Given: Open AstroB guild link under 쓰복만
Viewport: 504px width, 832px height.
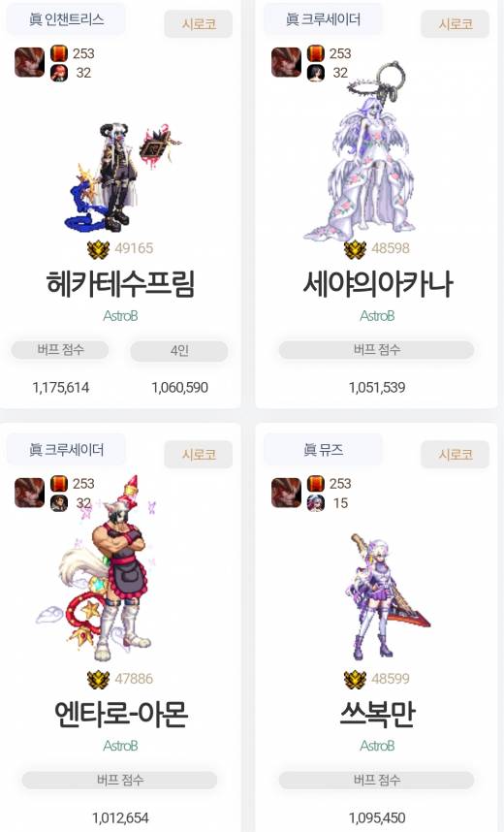Looking at the screenshot, I should 377,746.
